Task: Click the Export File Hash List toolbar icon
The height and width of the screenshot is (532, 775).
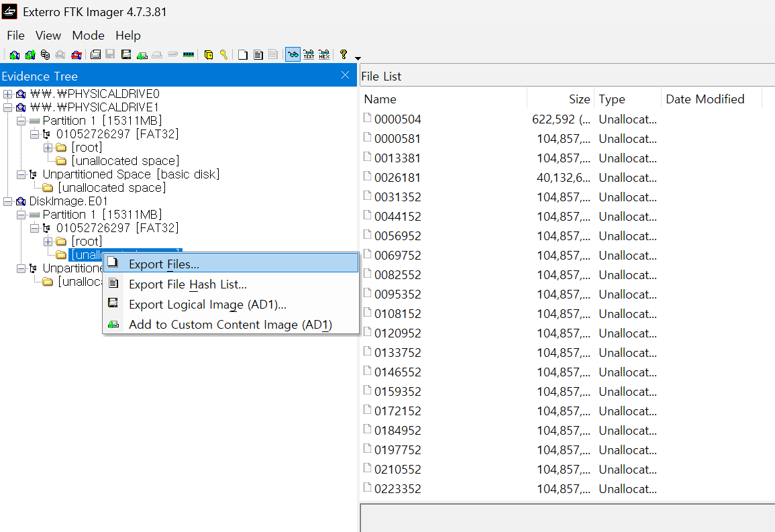Action: [258, 55]
